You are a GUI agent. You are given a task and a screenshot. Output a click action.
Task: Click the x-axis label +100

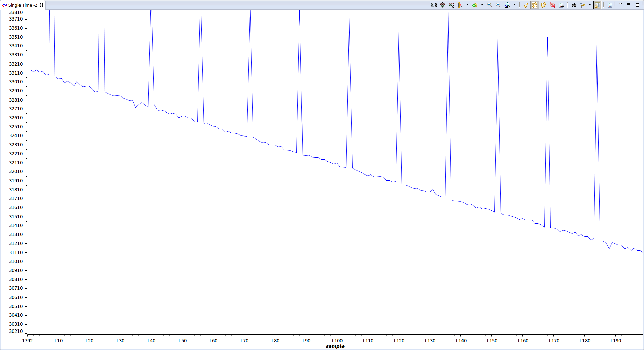point(337,341)
